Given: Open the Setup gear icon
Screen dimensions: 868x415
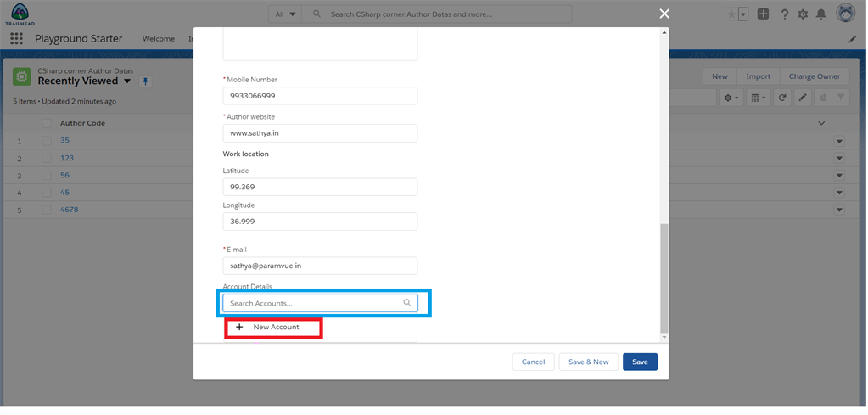Looking at the screenshot, I should click(803, 14).
